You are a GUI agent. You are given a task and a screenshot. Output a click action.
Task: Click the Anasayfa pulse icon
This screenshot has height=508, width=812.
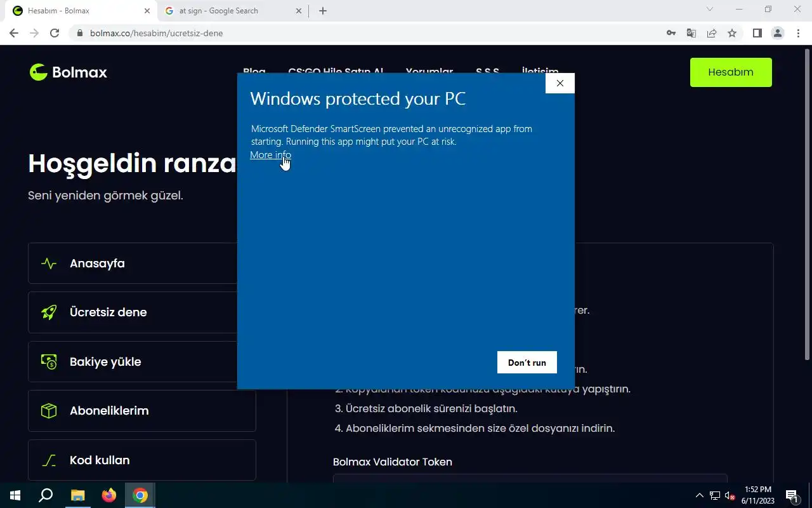coord(49,264)
